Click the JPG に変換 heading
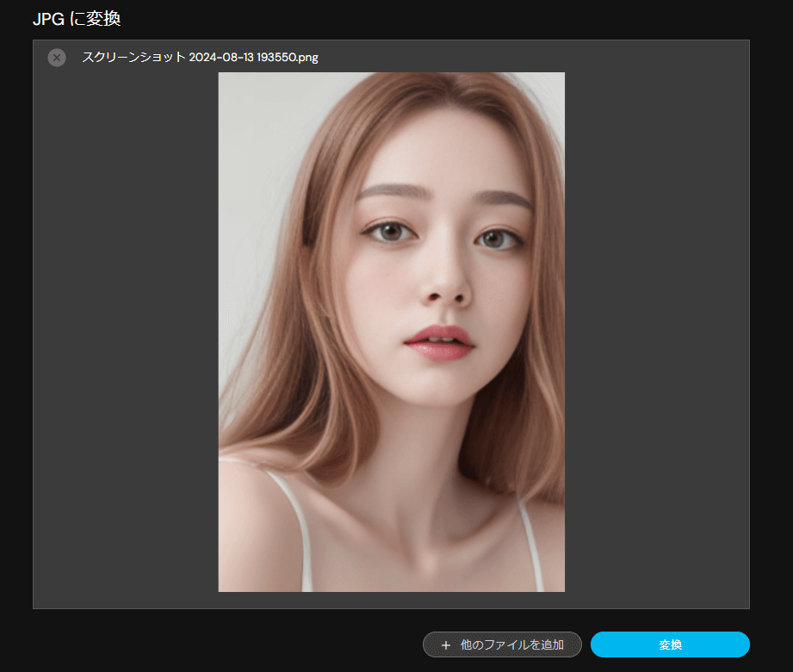The width and height of the screenshot is (793, 672). (x=77, y=19)
